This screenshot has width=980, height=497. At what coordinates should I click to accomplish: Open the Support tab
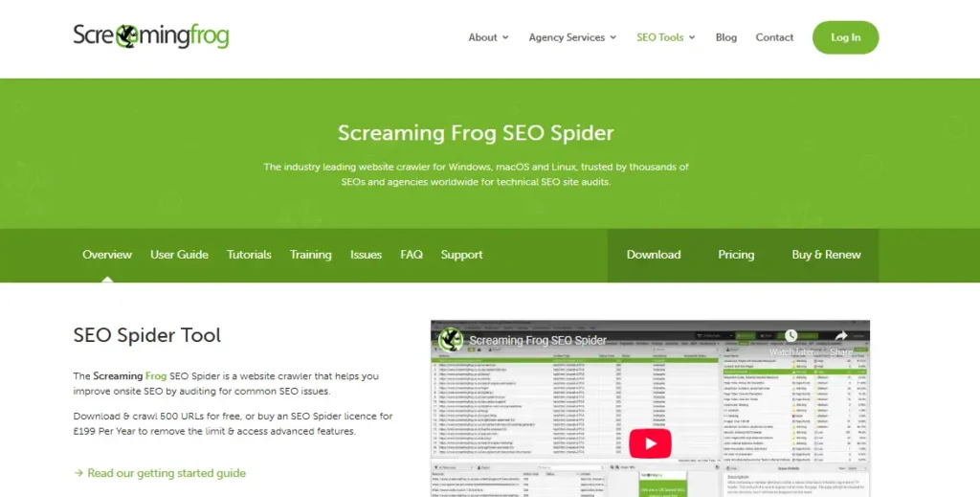pos(462,255)
